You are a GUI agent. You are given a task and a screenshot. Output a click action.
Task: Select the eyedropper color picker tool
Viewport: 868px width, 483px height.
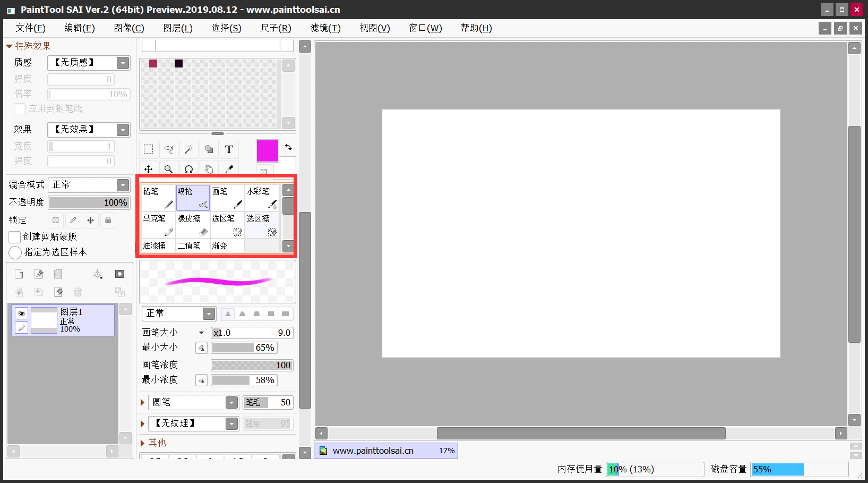coord(229,168)
